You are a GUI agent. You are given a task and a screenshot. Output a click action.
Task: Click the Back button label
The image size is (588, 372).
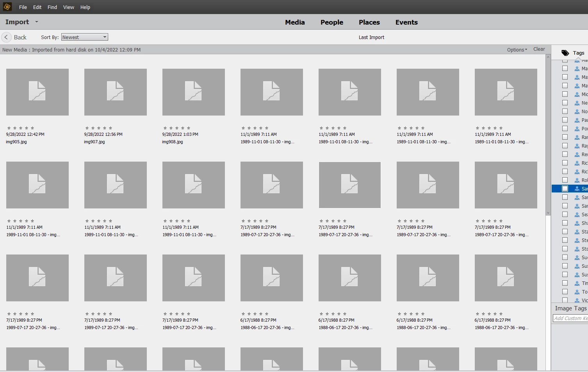(x=20, y=37)
